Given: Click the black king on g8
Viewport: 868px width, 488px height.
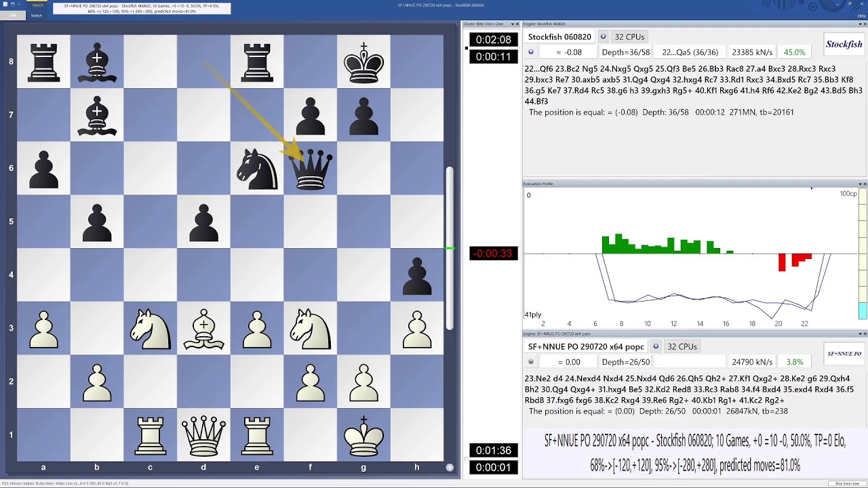Looking at the screenshot, I should (x=364, y=63).
